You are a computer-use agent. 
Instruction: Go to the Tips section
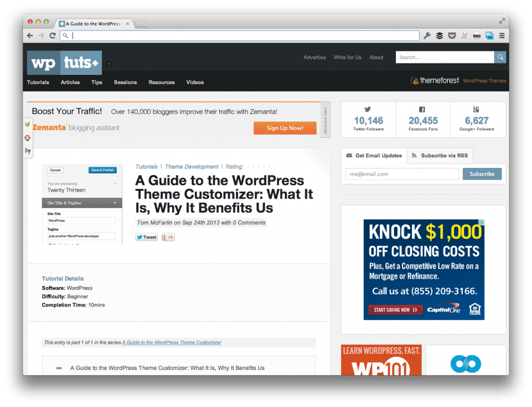(97, 82)
